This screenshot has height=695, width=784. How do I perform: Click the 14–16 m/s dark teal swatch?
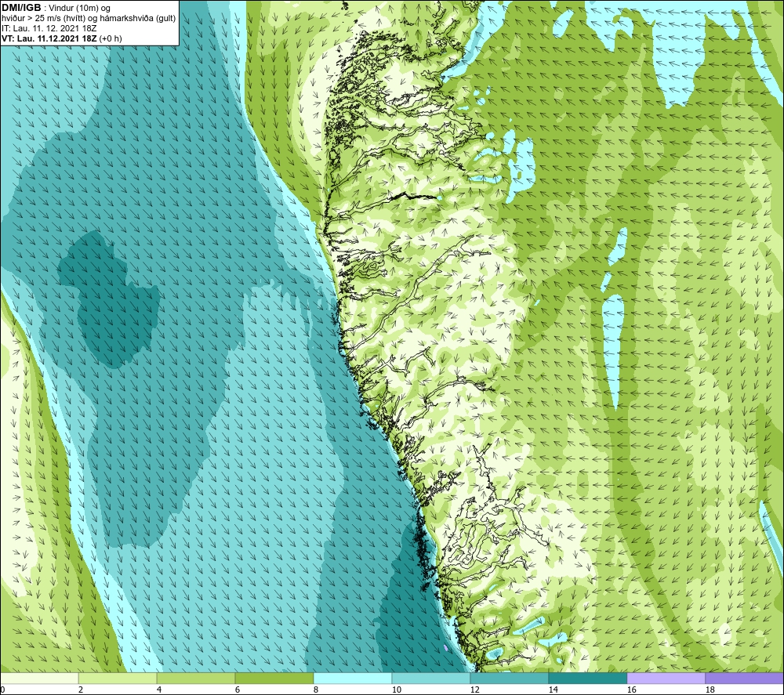coord(587,678)
